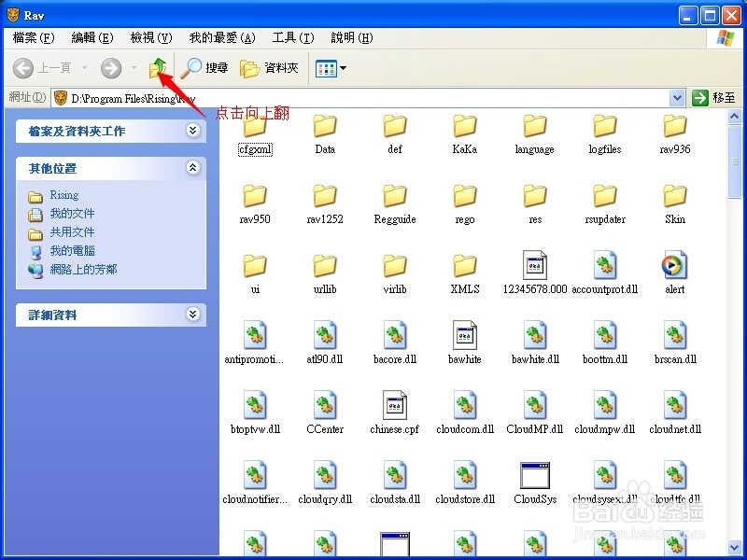Select the Regguide folder icon

(x=395, y=196)
